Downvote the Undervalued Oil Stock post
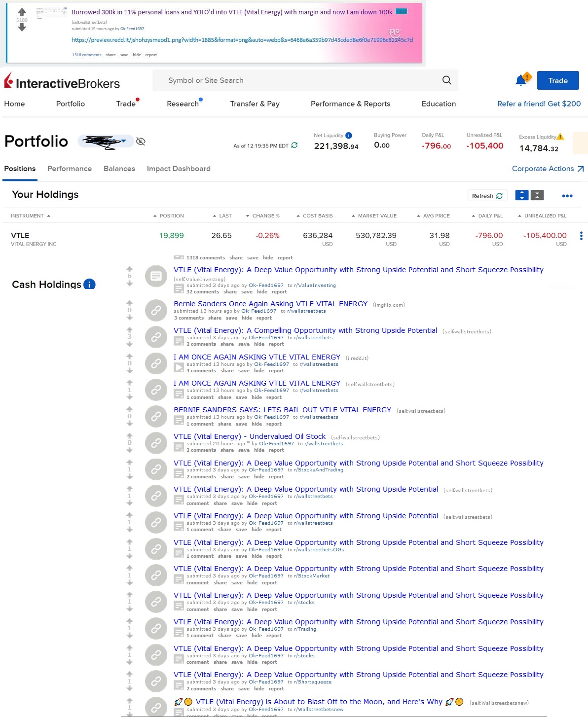 (130, 450)
